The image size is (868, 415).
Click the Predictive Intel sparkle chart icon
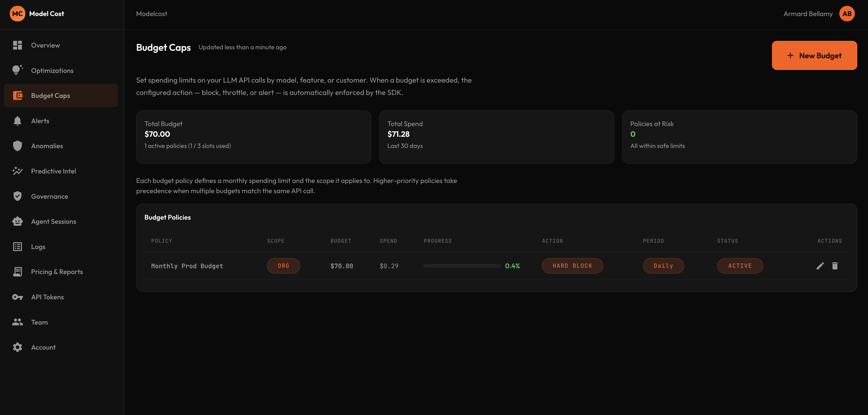click(x=18, y=171)
